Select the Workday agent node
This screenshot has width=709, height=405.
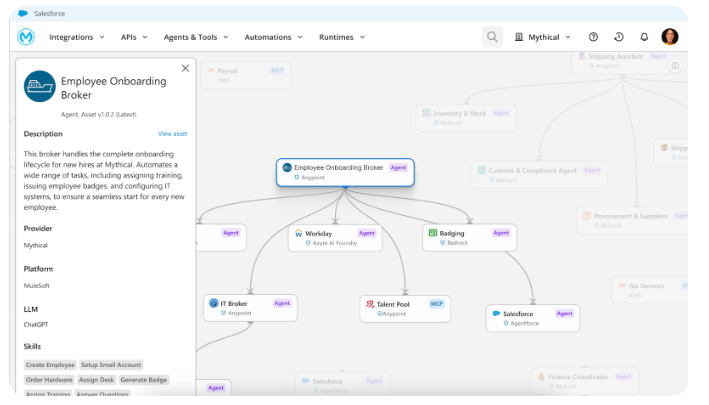tap(335, 237)
